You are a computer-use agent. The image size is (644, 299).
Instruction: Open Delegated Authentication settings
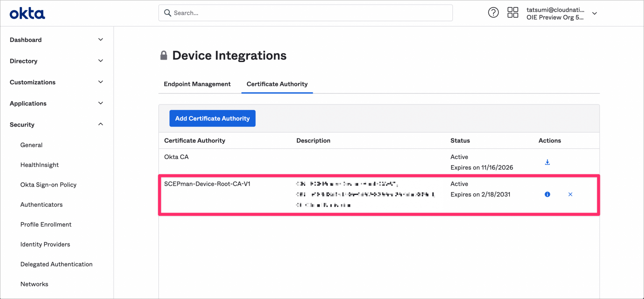(x=56, y=264)
